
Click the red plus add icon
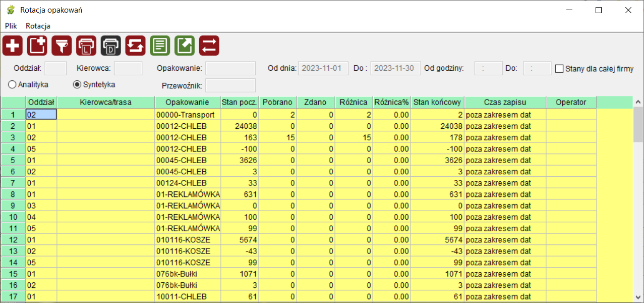coord(12,46)
